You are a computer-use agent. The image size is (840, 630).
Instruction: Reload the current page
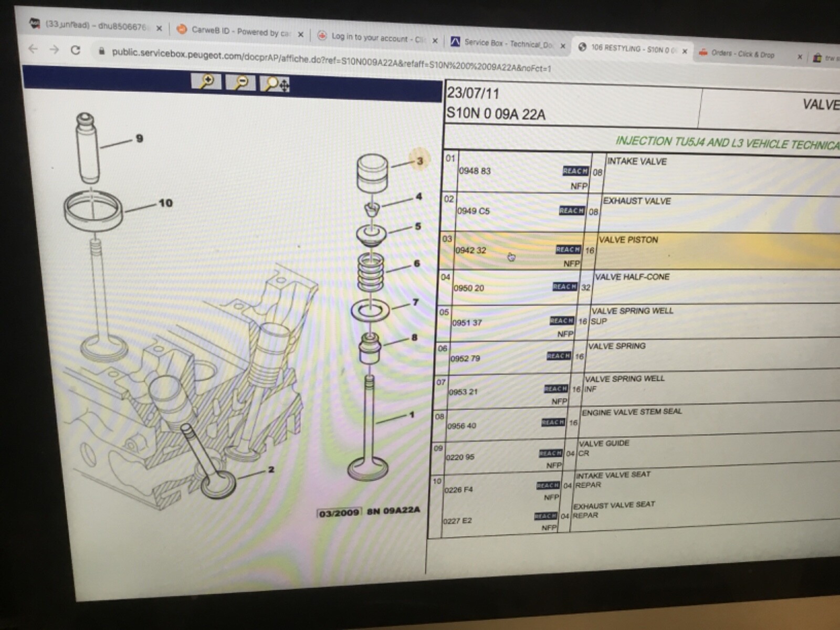pos(76,50)
